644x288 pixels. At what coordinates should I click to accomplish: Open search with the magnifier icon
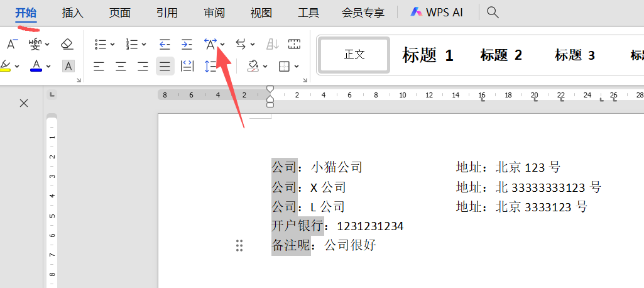point(493,12)
